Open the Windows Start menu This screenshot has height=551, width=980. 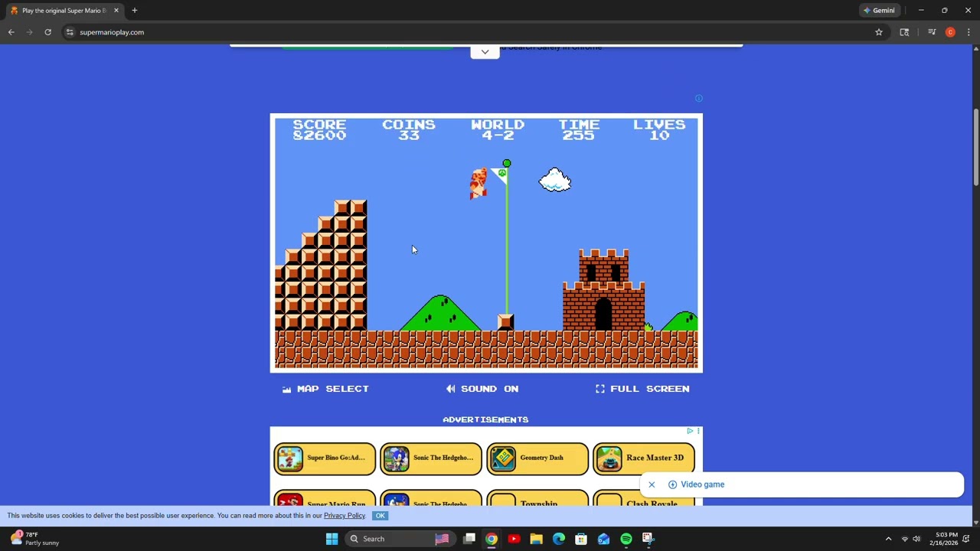332,539
